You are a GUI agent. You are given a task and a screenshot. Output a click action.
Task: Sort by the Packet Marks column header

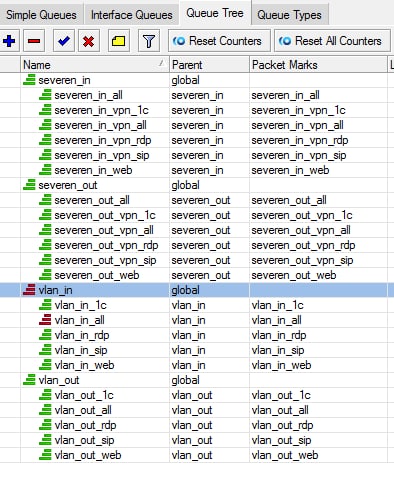318,65
